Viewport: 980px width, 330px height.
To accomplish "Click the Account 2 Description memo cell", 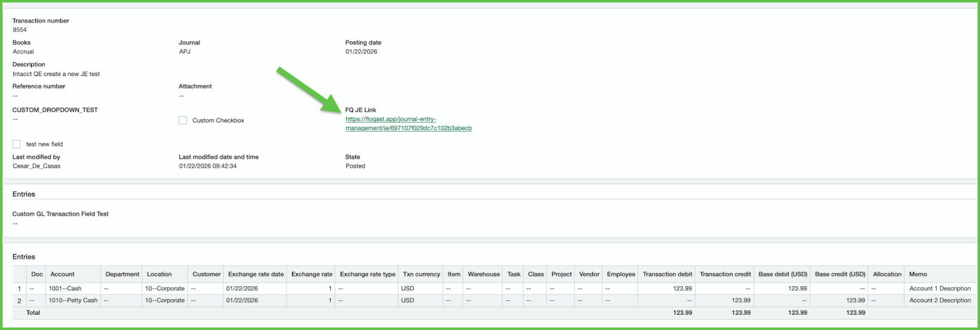I will coord(940,300).
